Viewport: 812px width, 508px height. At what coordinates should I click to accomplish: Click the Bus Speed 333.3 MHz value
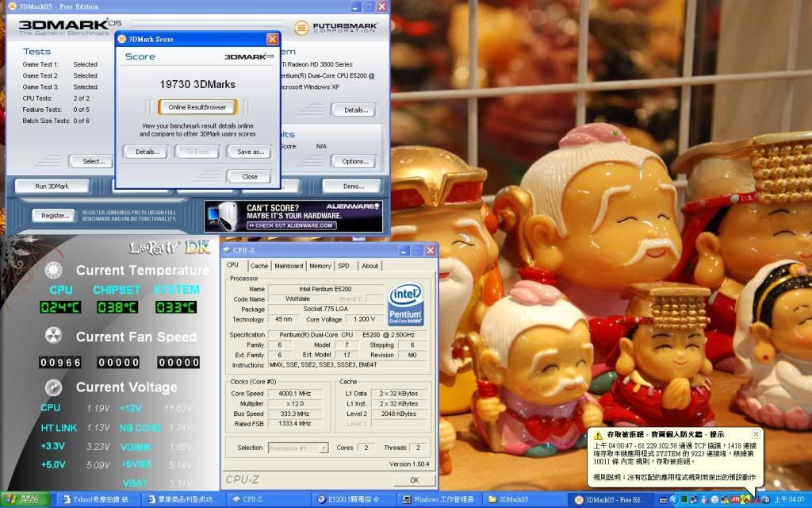pos(294,414)
